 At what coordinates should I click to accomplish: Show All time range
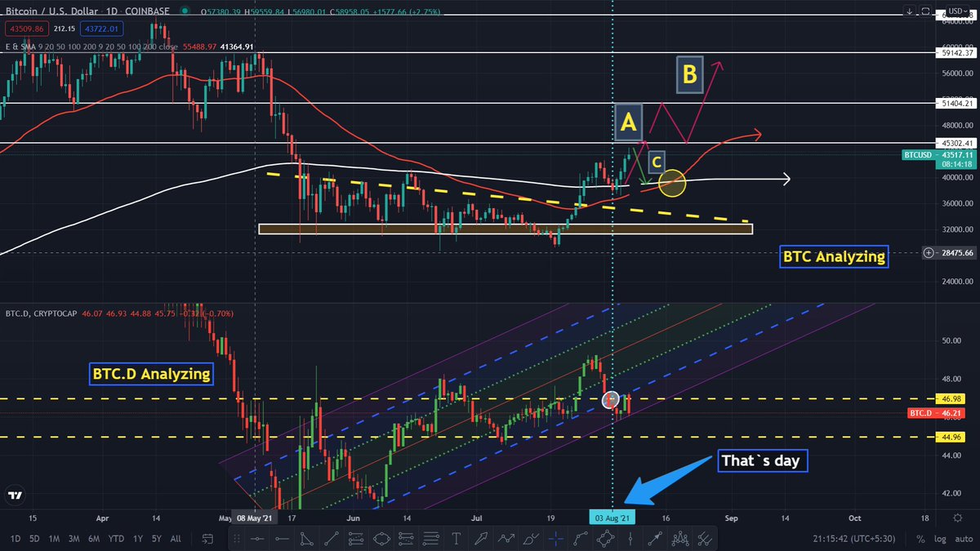pos(176,539)
